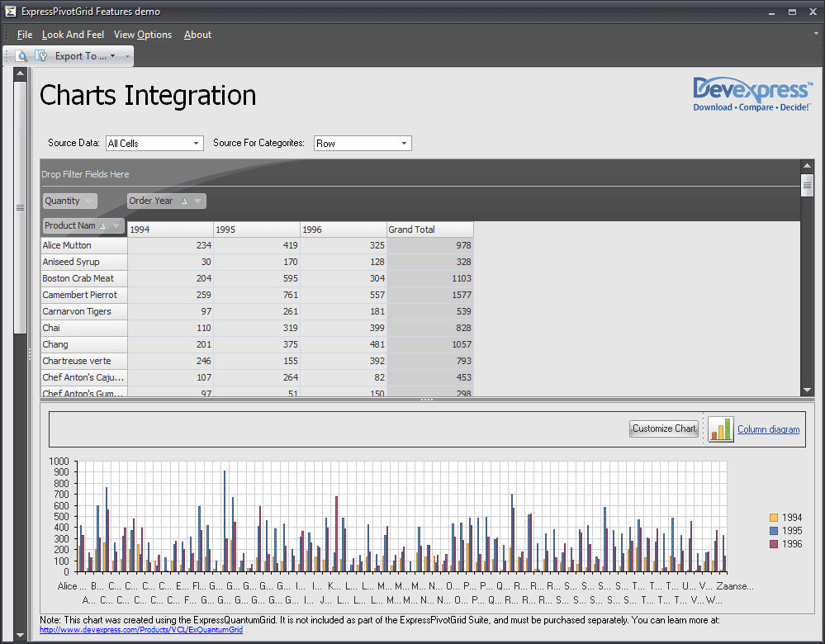Click the print preview toolbar icon
The width and height of the screenshot is (825, 644).
(22, 56)
